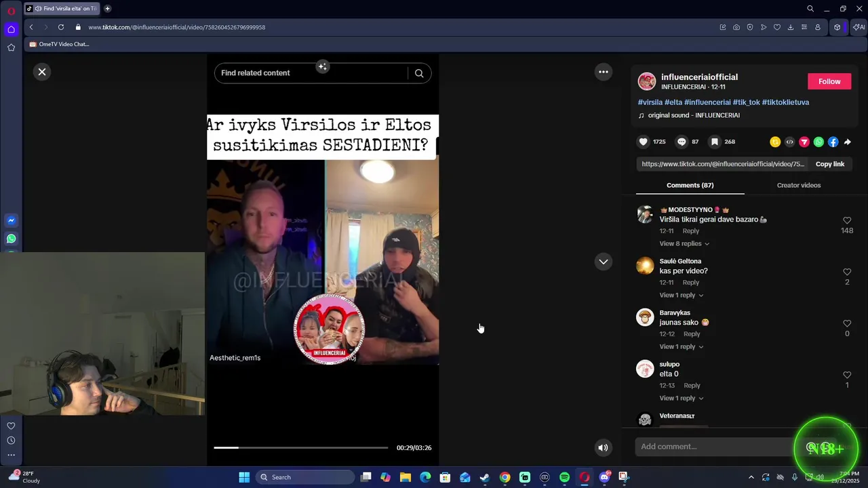Share the video to friends with the red icon

(804, 142)
